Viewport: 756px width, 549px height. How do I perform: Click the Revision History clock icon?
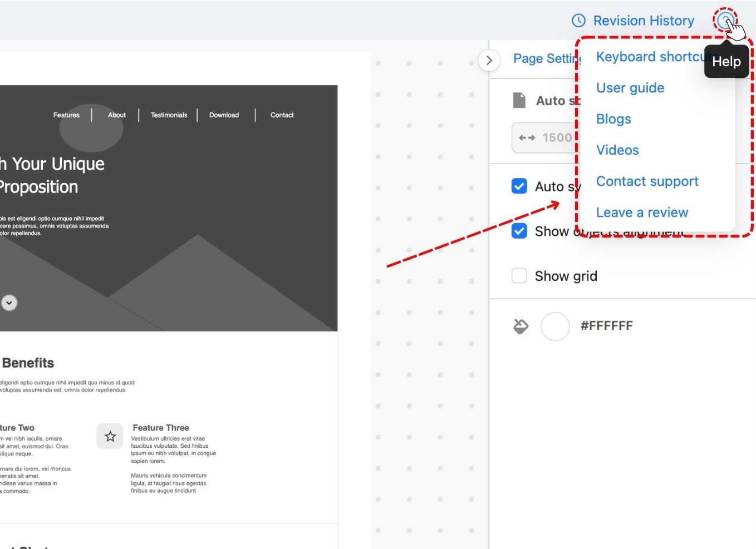(x=578, y=21)
